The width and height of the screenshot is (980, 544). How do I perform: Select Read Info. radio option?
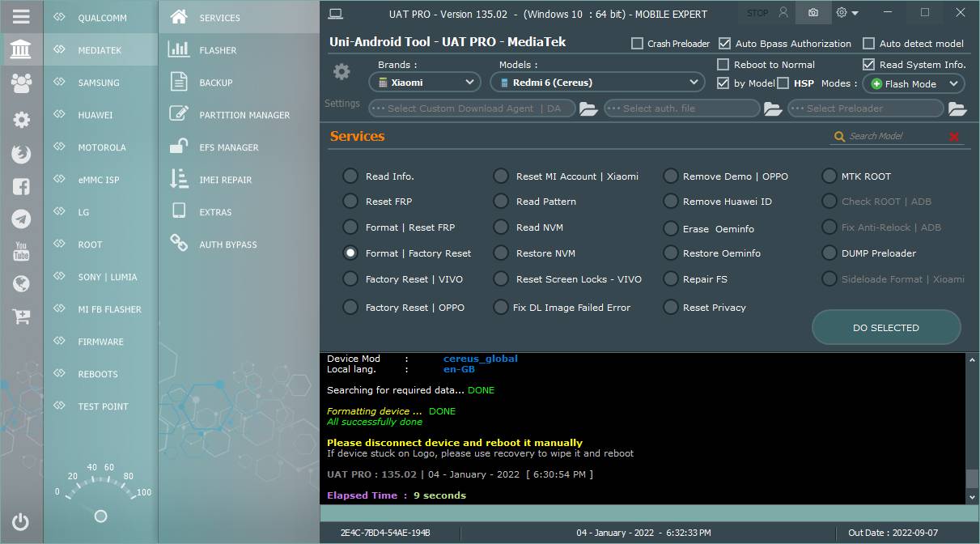pos(350,176)
